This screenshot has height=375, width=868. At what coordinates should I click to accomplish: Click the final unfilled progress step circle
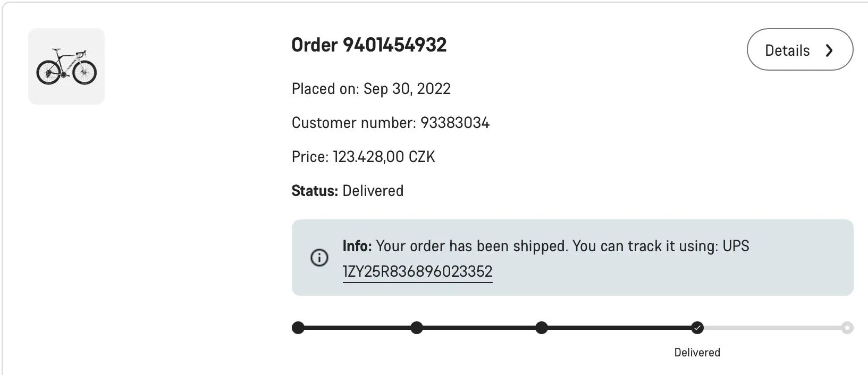coord(847,328)
